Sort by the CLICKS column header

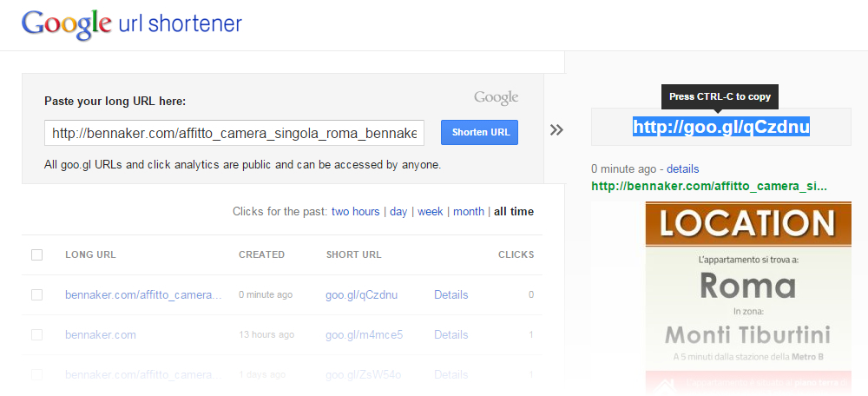pos(516,254)
